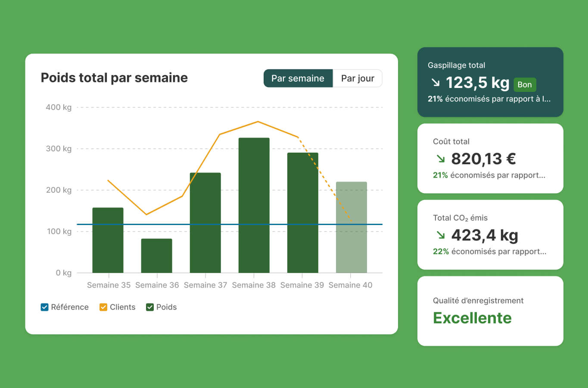
Task: Select the Semaine 36 bar
Action: [x=157, y=256]
